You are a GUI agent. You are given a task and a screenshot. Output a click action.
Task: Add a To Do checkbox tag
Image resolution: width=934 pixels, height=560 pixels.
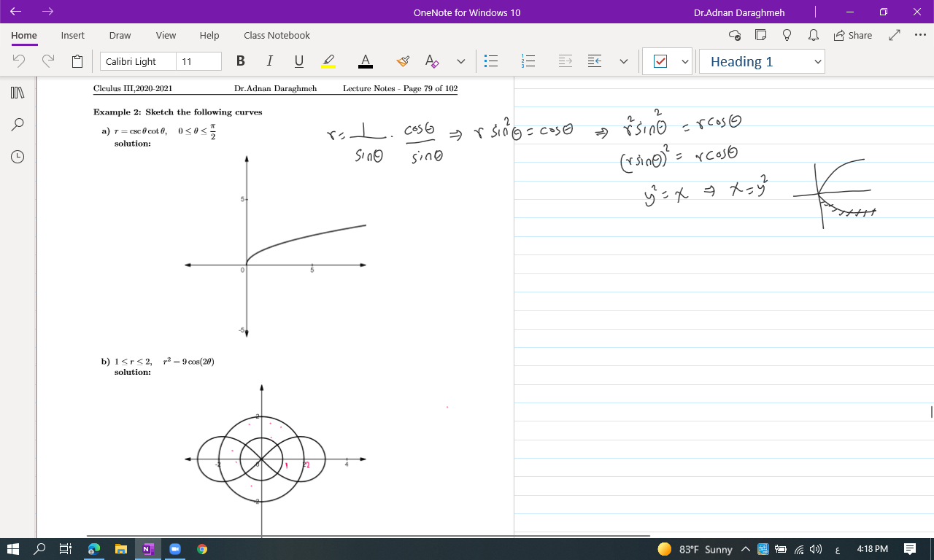tap(660, 61)
